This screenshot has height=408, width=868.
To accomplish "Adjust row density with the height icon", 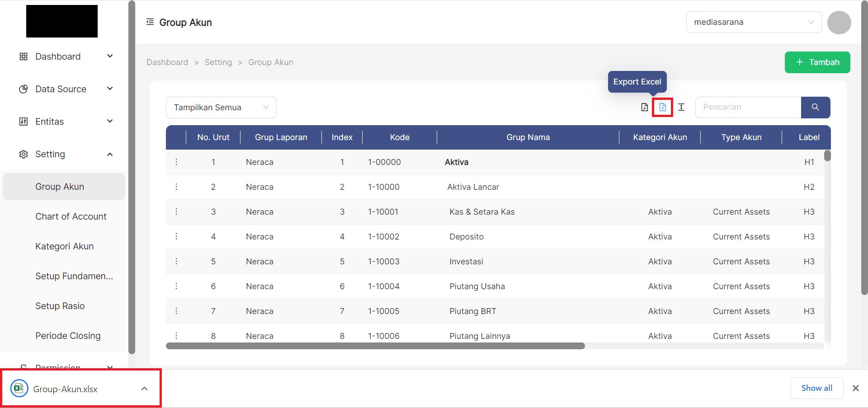I will point(681,107).
